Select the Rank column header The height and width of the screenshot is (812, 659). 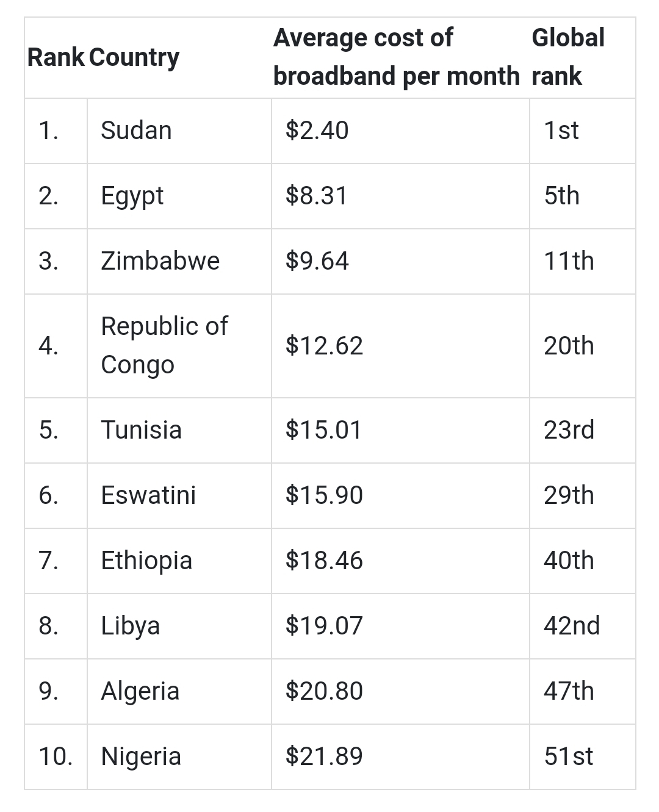[56, 57]
